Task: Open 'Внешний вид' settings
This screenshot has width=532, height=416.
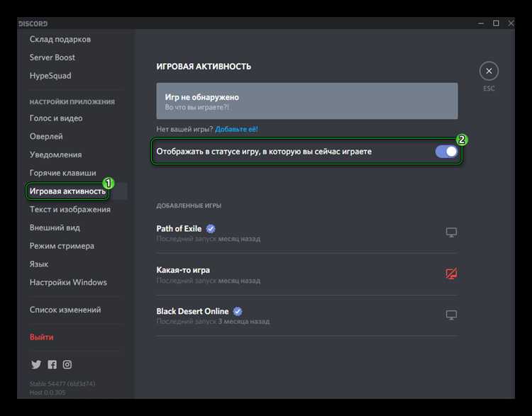Action: 55,227
